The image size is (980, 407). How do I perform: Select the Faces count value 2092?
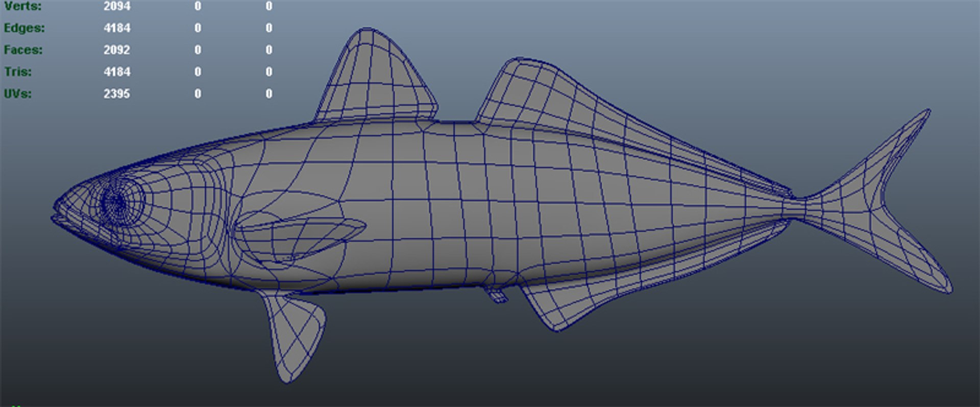pos(117,50)
